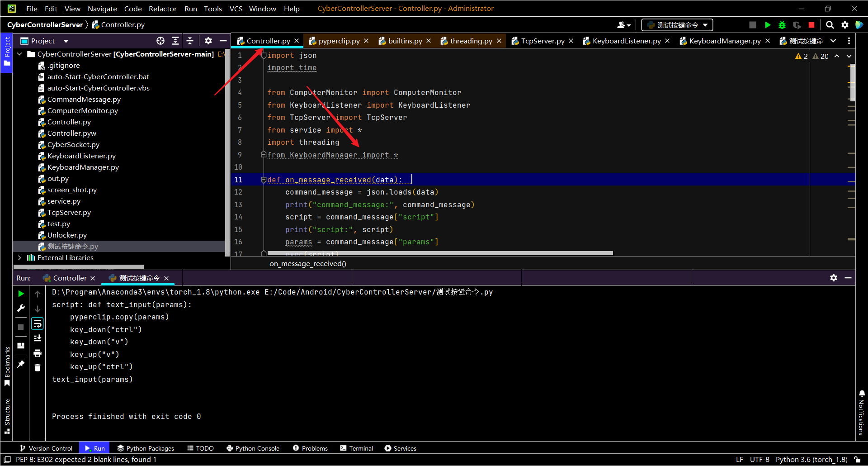Go to previous highlighted error arrow

(837, 56)
